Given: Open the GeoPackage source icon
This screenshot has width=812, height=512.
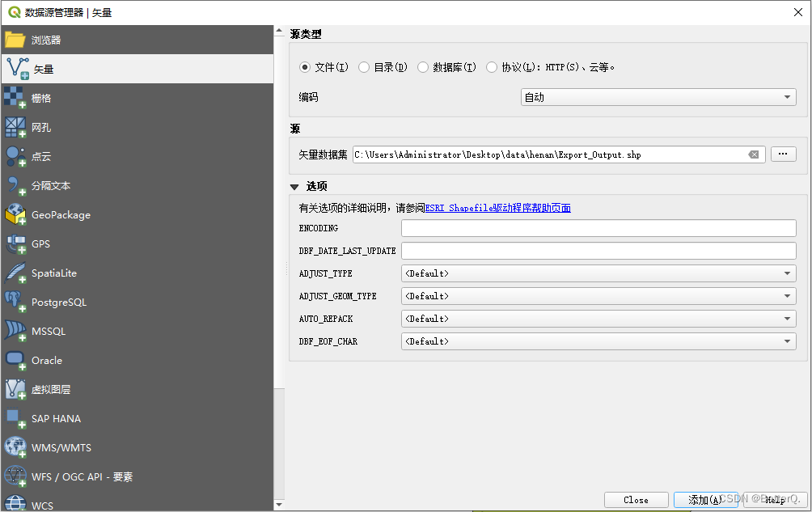Looking at the screenshot, I should click(x=15, y=214).
